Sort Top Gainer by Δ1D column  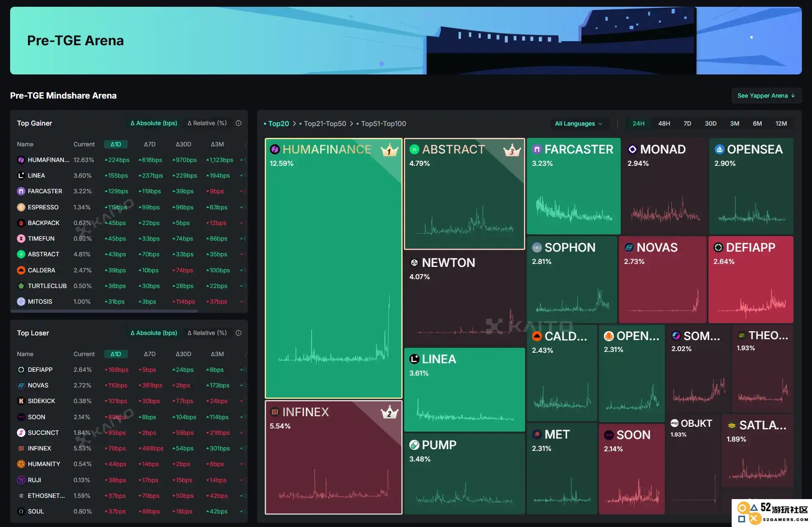click(x=116, y=144)
